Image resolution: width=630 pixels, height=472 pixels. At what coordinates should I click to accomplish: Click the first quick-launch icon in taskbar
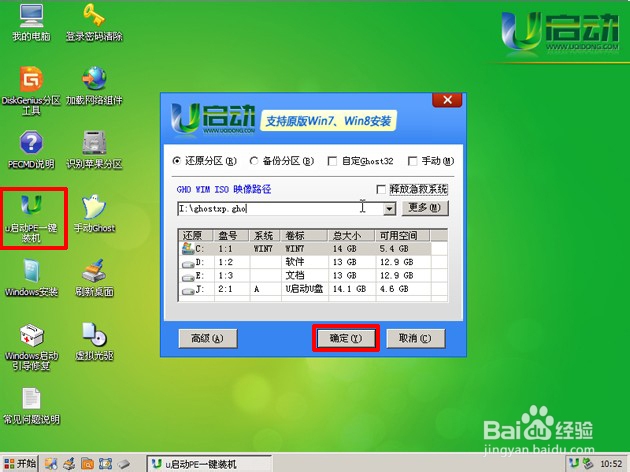click(x=51, y=464)
